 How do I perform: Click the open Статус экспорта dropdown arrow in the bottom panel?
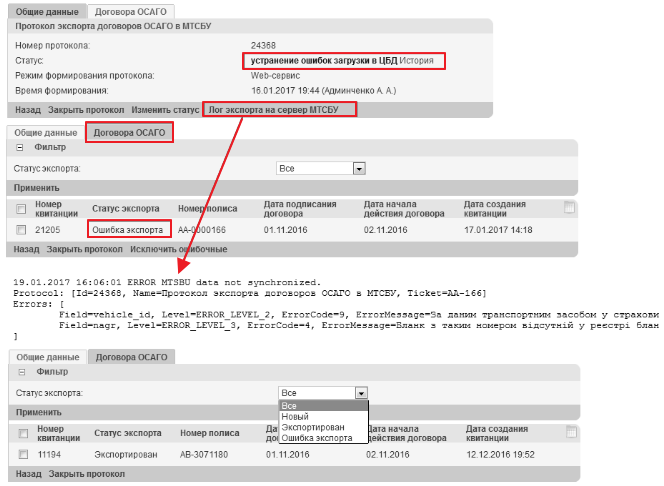coord(361,393)
